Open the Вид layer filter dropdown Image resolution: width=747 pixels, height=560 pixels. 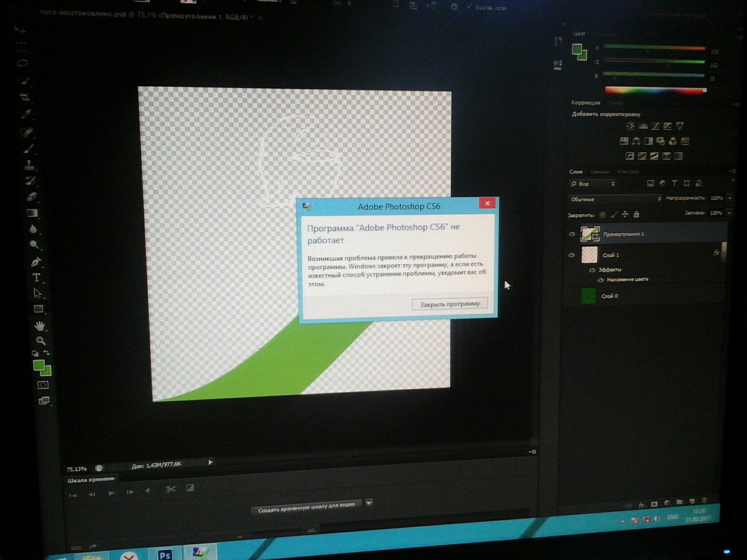(593, 184)
